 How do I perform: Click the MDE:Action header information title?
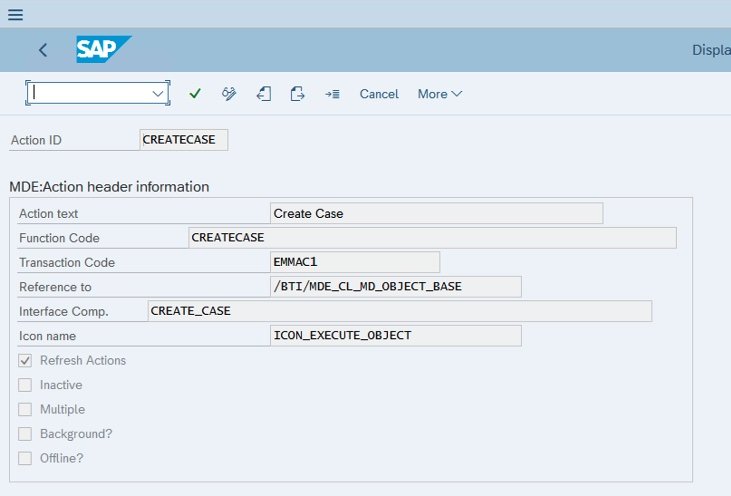109,187
